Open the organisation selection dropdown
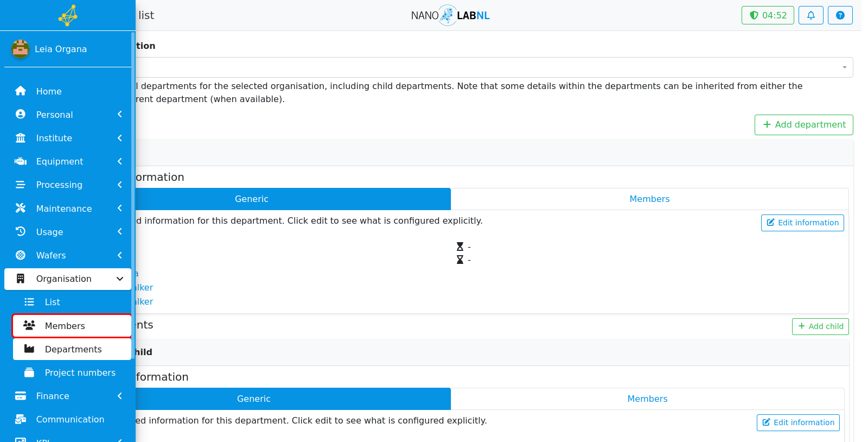 (x=494, y=67)
